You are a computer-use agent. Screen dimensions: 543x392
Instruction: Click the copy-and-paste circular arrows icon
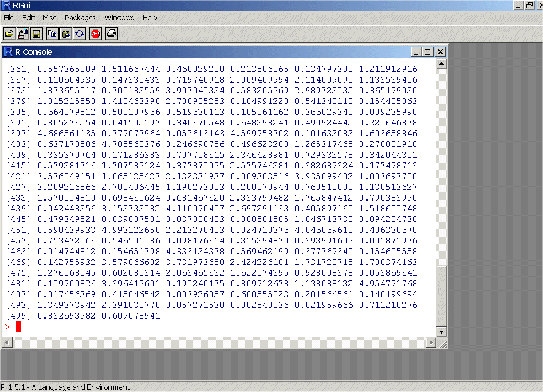pyautogui.click(x=79, y=34)
